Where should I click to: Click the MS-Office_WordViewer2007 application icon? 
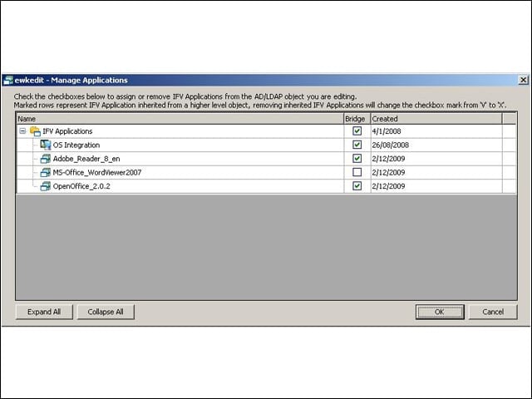tap(46, 172)
